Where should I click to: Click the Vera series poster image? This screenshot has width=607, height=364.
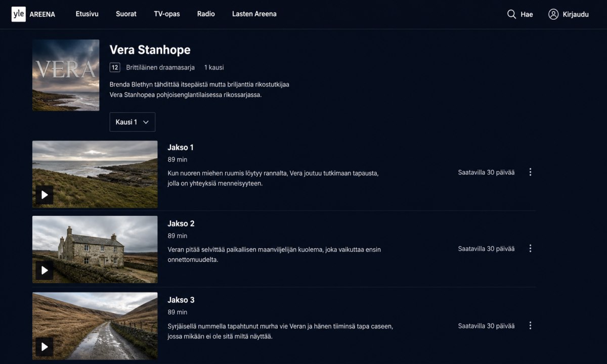[66, 75]
